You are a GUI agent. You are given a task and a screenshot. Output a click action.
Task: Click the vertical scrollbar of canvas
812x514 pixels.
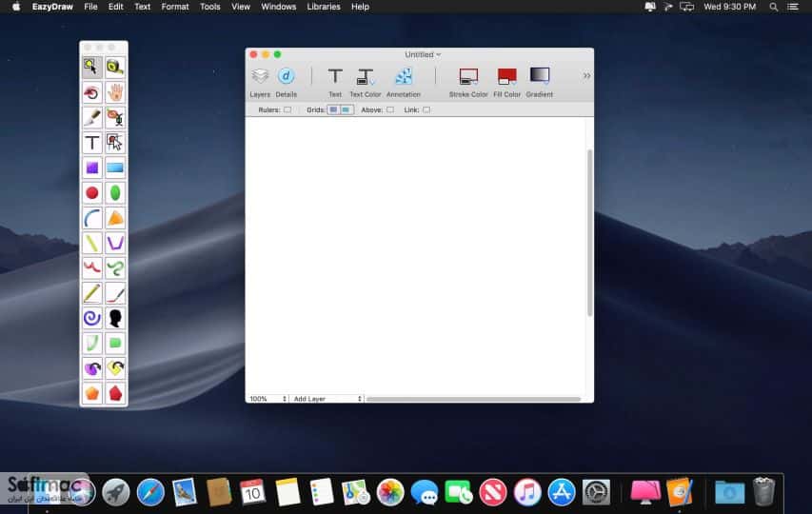589,233
